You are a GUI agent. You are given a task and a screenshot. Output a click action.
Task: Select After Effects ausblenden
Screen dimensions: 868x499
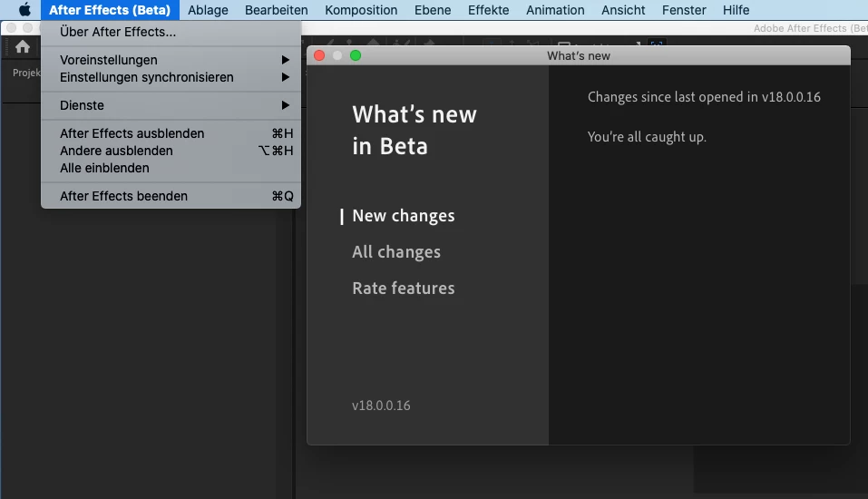pyautogui.click(x=171, y=133)
